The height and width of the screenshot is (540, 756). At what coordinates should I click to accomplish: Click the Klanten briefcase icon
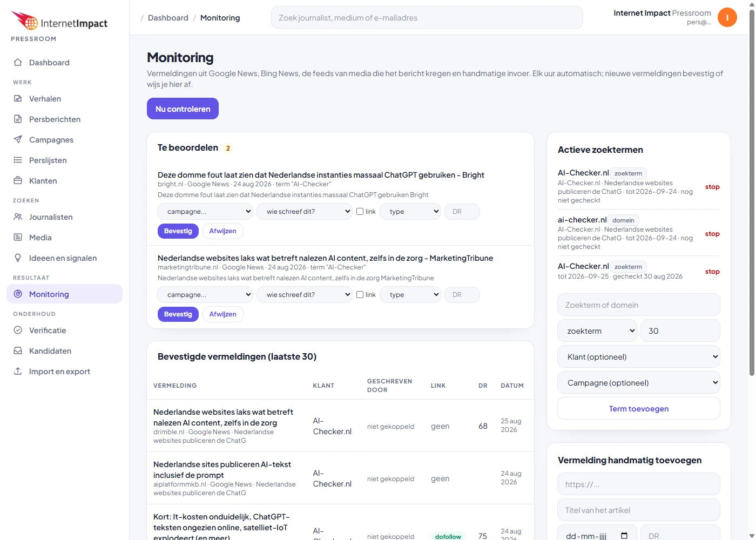pyautogui.click(x=18, y=180)
